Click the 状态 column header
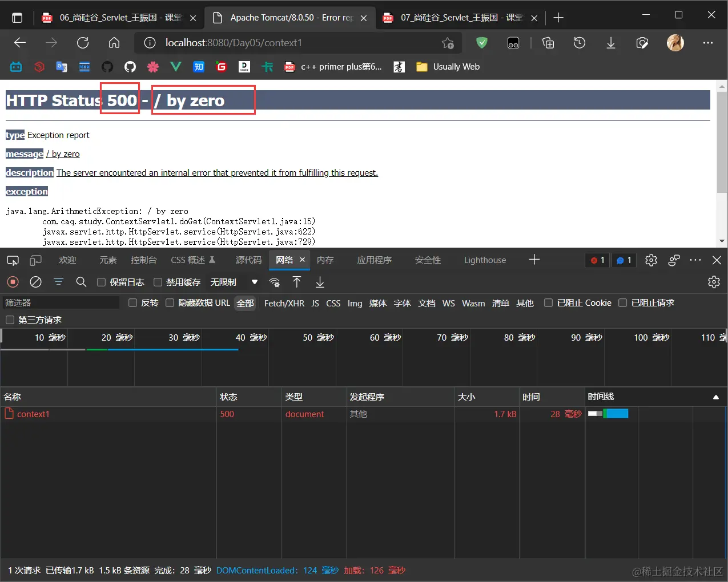Image resolution: width=728 pixels, height=582 pixels. tap(250, 397)
